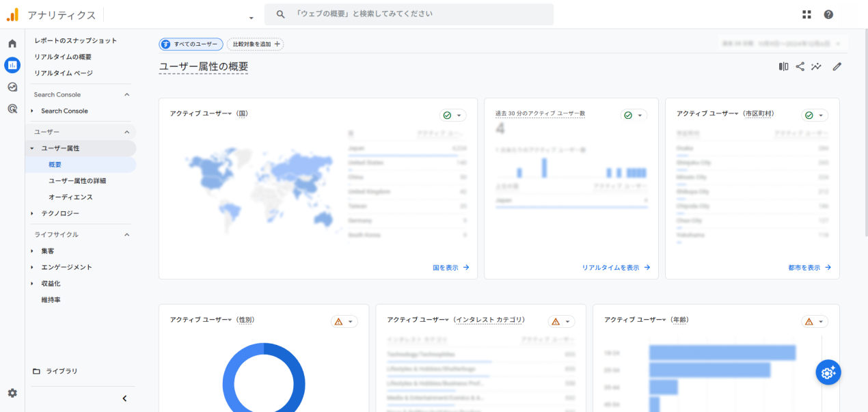Click the compare view icon in report header

click(x=783, y=67)
